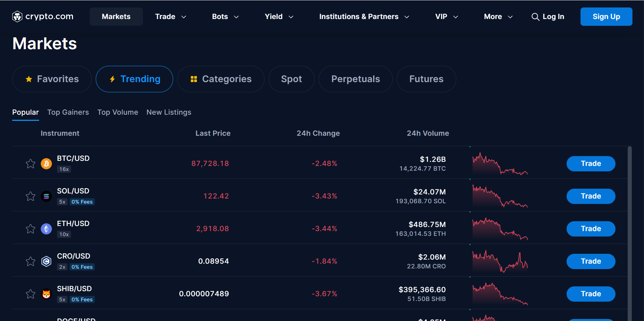Toggle favorite star for ETH/USD
Image resolution: width=644 pixels, height=321 pixels.
(x=31, y=229)
